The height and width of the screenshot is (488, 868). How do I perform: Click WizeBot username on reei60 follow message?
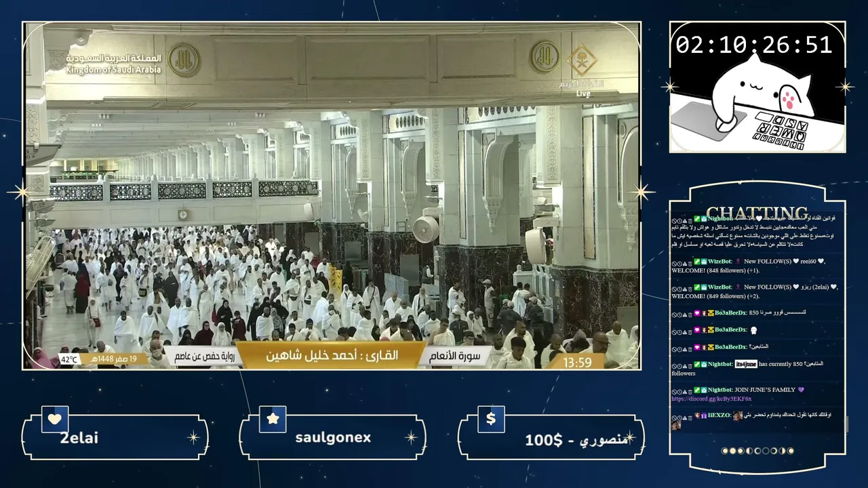[x=720, y=262]
